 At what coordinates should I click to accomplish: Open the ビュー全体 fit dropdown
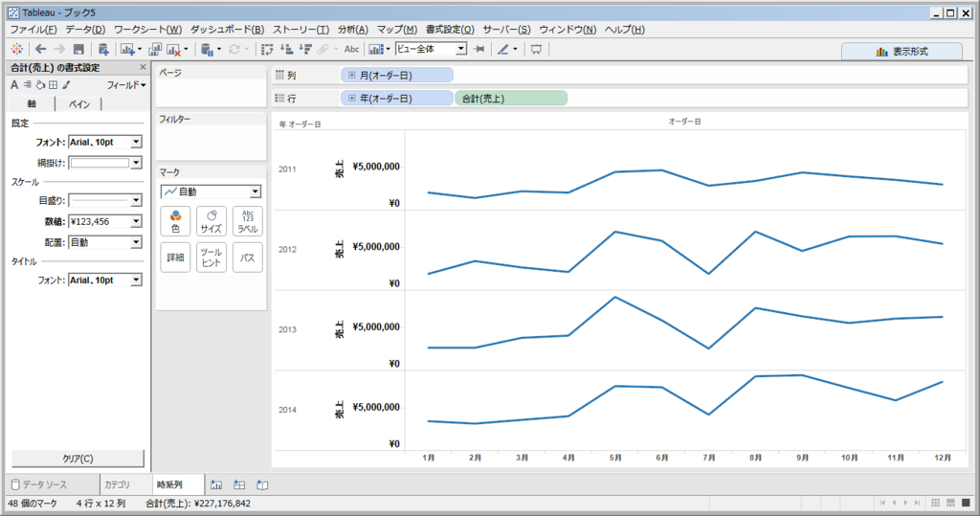(432, 49)
